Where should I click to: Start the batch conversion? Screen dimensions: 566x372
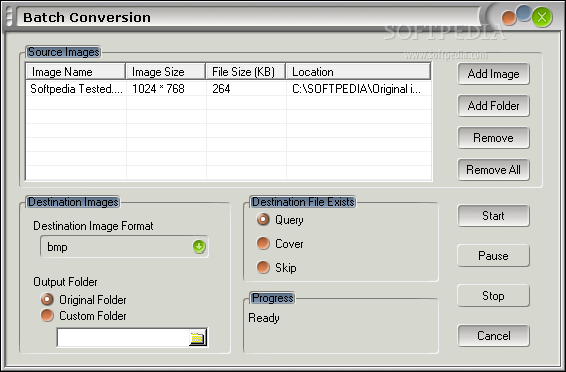[493, 216]
